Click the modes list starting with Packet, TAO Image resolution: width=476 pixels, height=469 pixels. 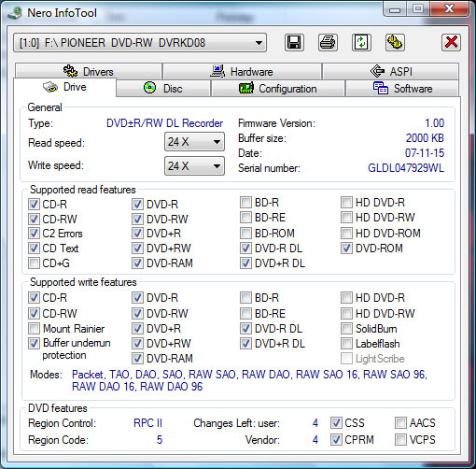[x=249, y=380]
